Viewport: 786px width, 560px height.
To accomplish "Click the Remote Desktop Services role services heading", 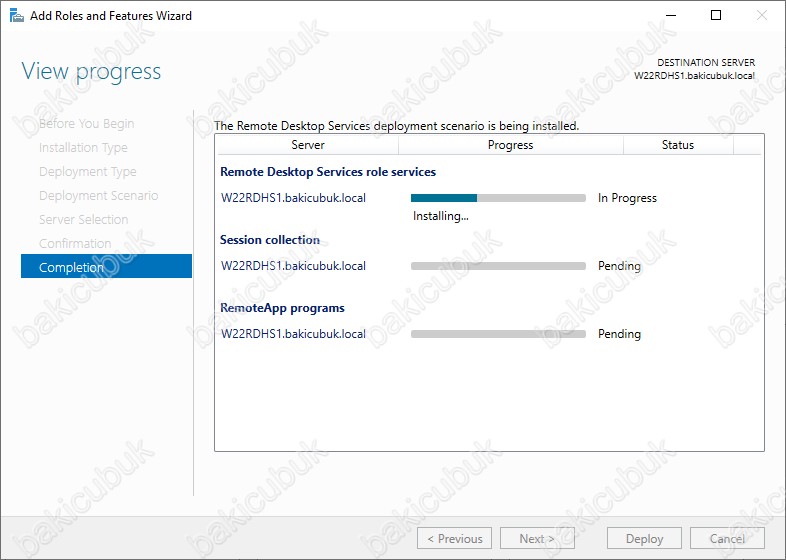I will click(x=328, y=172).
